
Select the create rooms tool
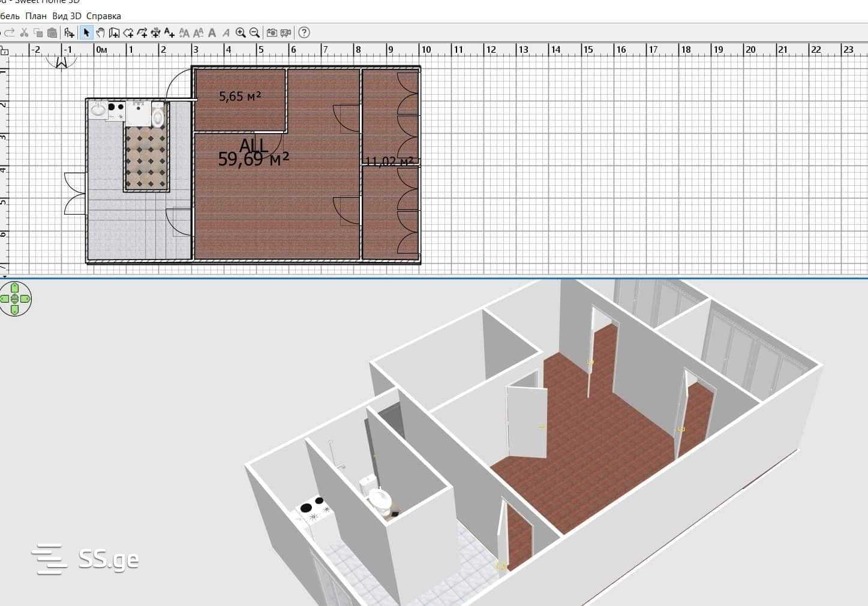click(128, 33)
